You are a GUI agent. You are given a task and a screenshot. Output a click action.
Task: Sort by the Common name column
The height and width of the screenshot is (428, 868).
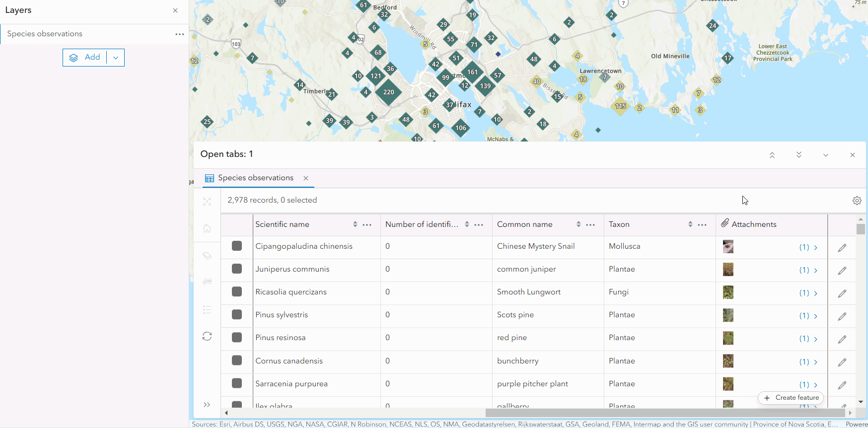[579, 224]
